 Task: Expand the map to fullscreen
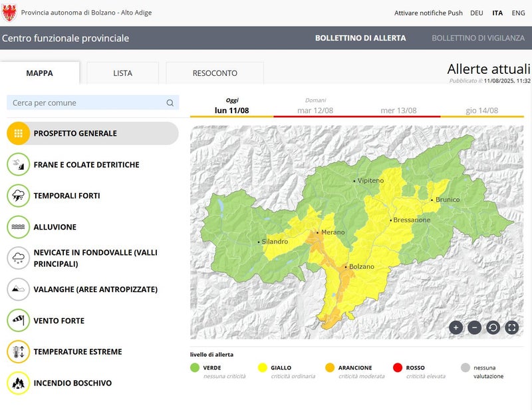(x=511, y=327)
